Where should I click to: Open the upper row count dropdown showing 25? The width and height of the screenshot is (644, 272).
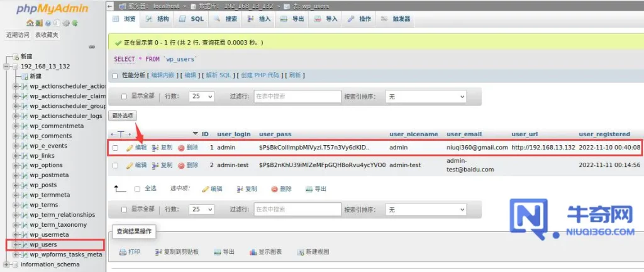(202, 96)
